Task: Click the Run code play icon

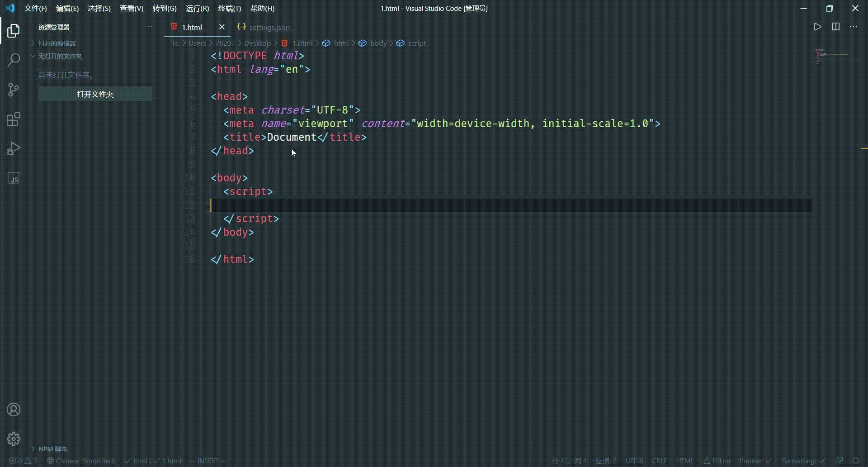Action: [817, 27]
